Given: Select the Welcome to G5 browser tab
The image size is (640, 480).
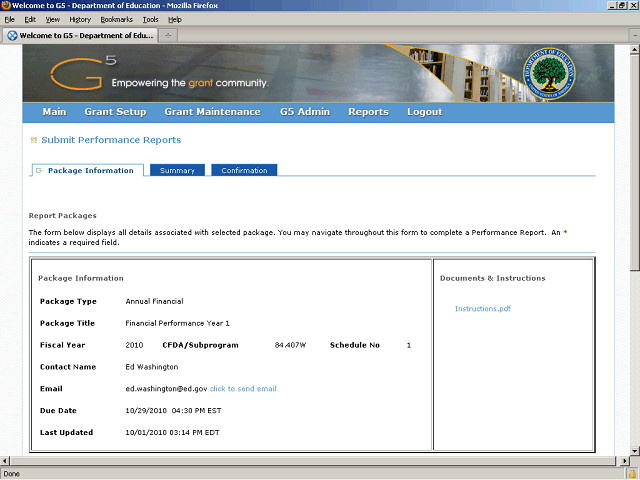Looking at the screenshot, I should tap(80, 36).
